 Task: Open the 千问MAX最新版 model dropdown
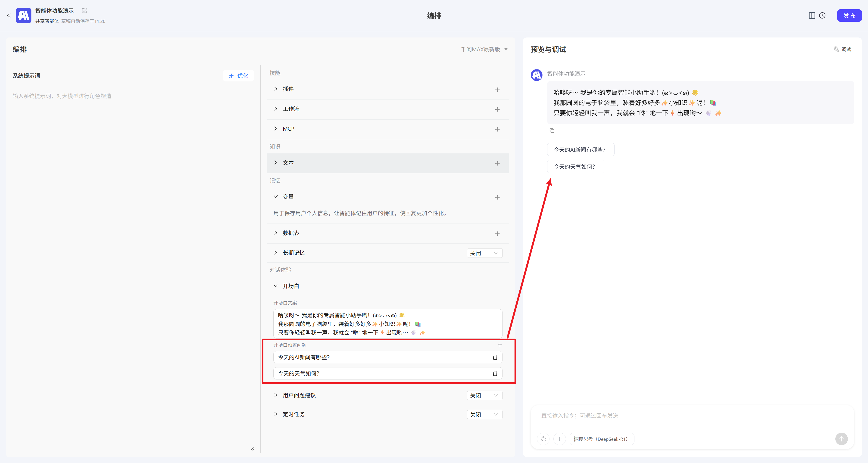pyautogui.click(x=484, y=49)
